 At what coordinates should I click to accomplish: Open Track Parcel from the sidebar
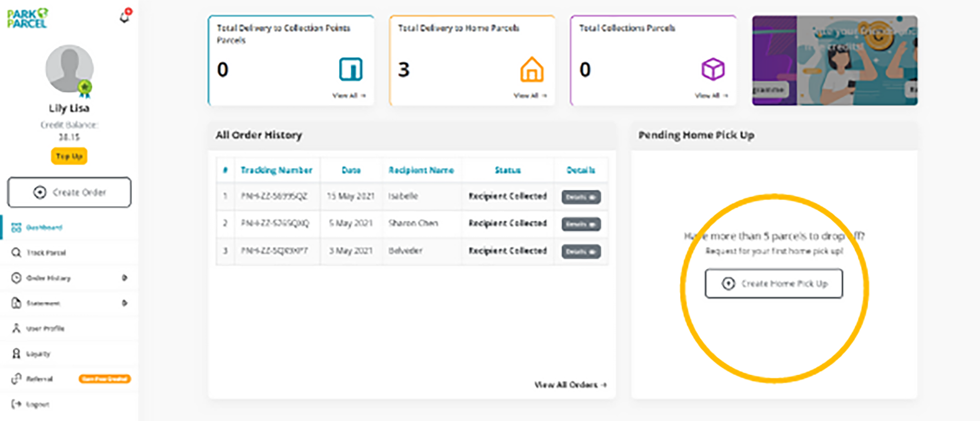coord(46,253)
